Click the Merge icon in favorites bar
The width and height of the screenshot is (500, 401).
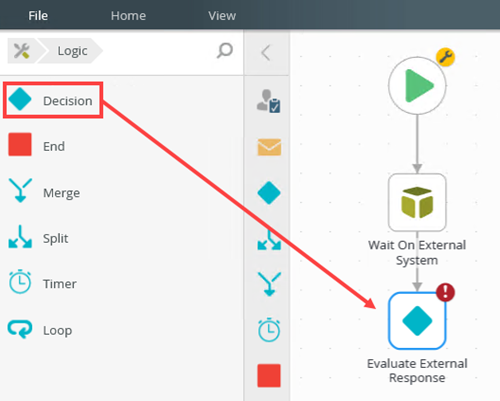pyautogui.click(x=269, y=284)
